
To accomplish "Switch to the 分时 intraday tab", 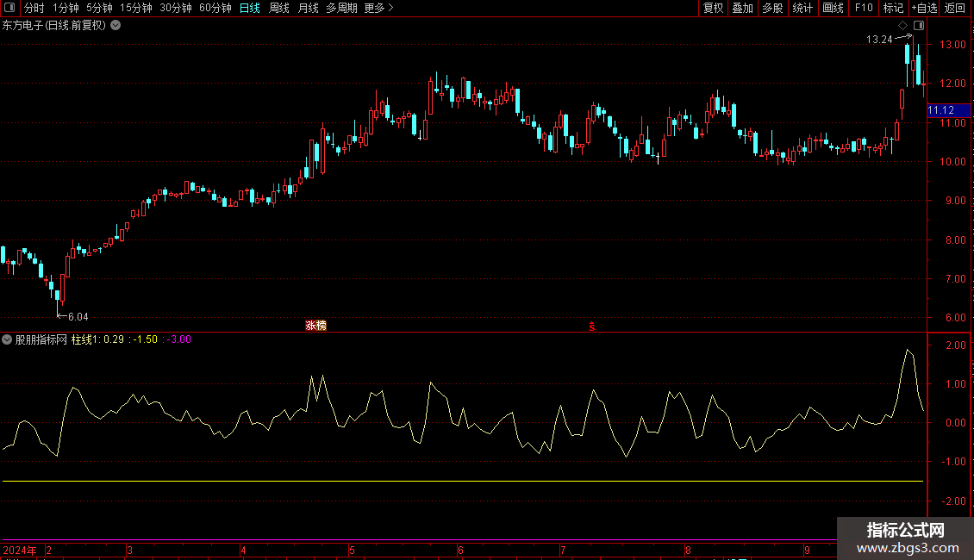I will pyautogui.click(x=34, y=8).
